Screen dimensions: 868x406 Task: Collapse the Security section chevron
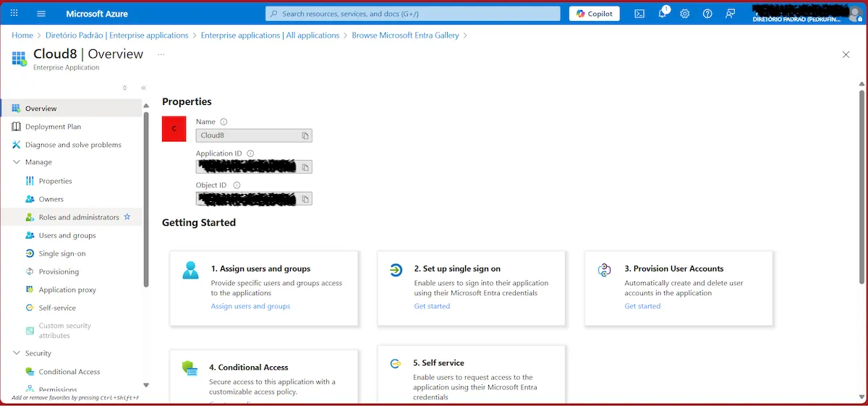point(17,353)
